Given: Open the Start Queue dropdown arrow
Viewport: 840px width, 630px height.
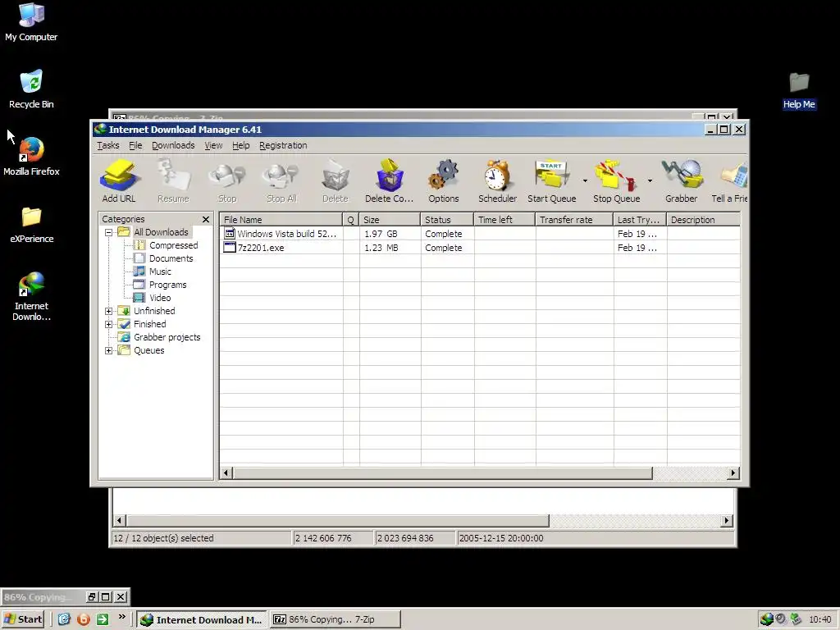Looking at the screenshot, I should coord(585,180).
